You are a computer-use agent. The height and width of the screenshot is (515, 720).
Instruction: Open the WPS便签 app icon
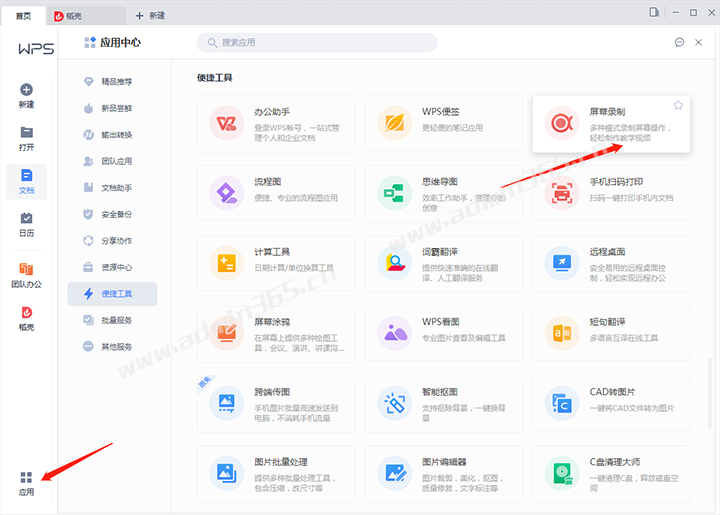pos(394,123)
